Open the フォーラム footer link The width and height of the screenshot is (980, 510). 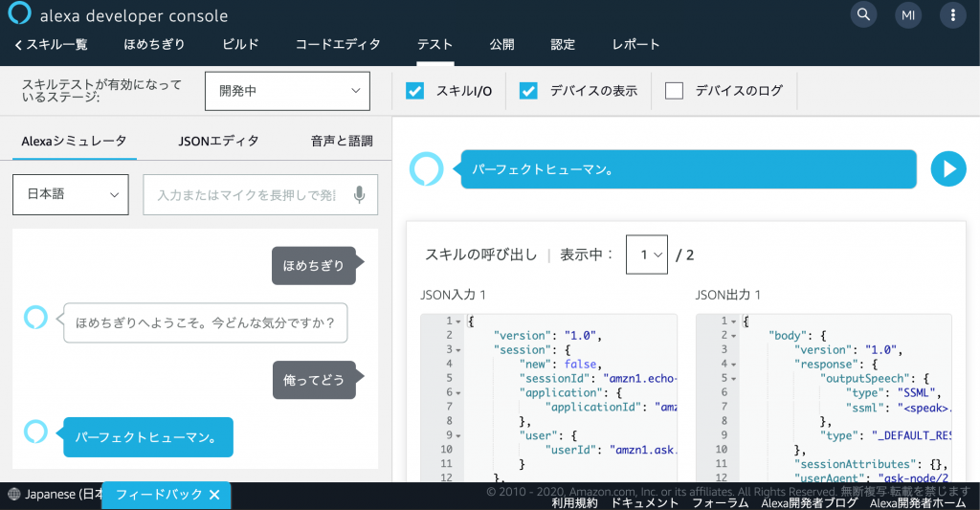720,503
